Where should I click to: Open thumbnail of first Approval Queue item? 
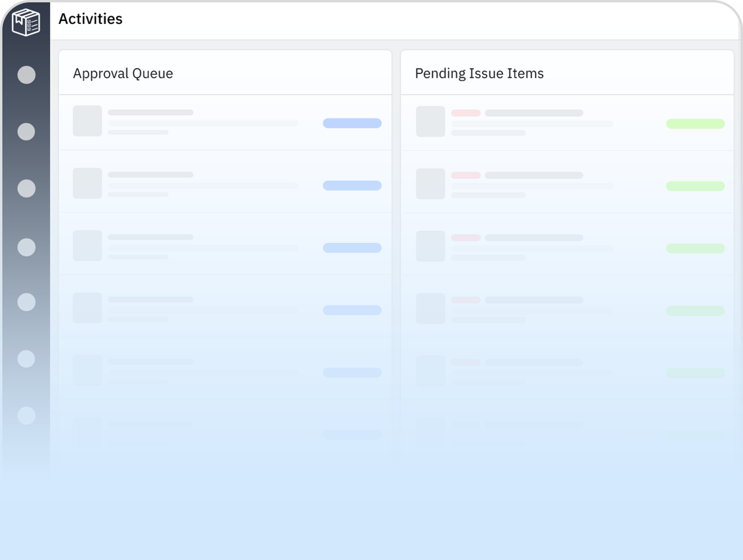point(87,121)
